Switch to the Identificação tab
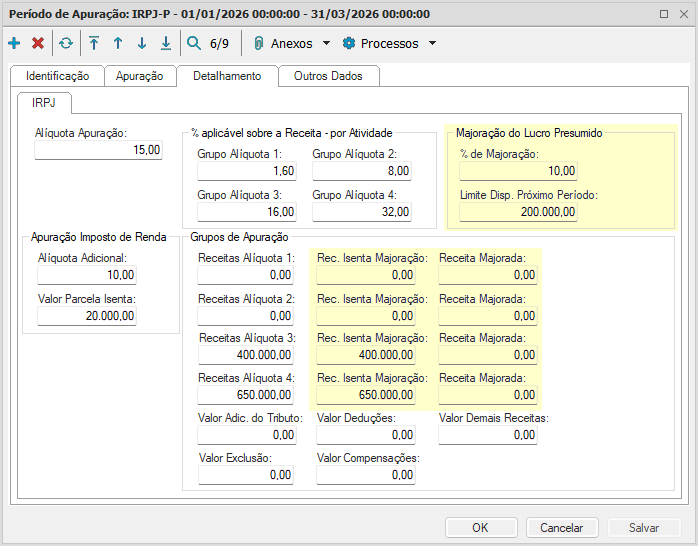This screenshot has height=546, width=698. [x=57, y=76]
